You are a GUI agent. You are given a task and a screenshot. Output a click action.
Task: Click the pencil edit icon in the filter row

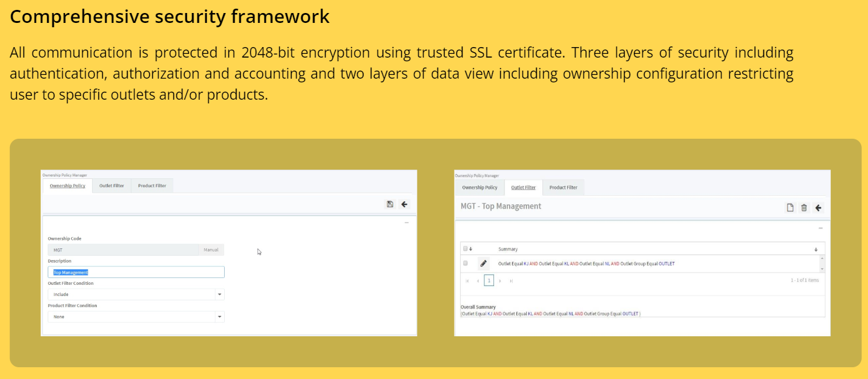(x=484, y=263)
